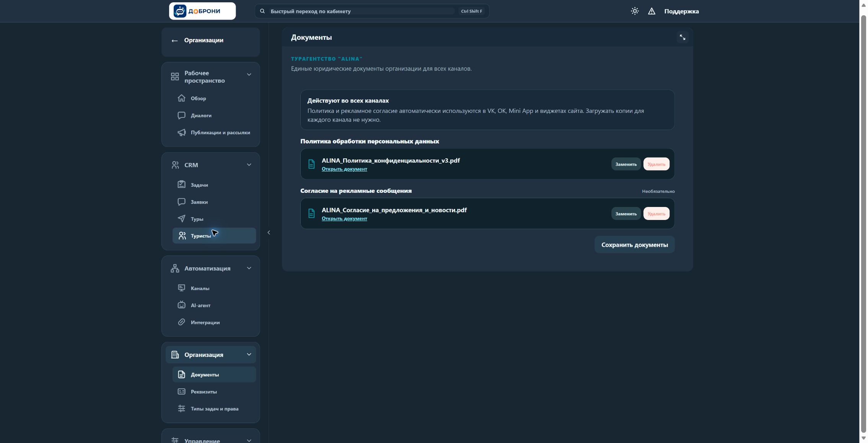The width and height of the screenshot is (868, 443).
Task: Click the Доброни logo
Action: tap(202, 11)
